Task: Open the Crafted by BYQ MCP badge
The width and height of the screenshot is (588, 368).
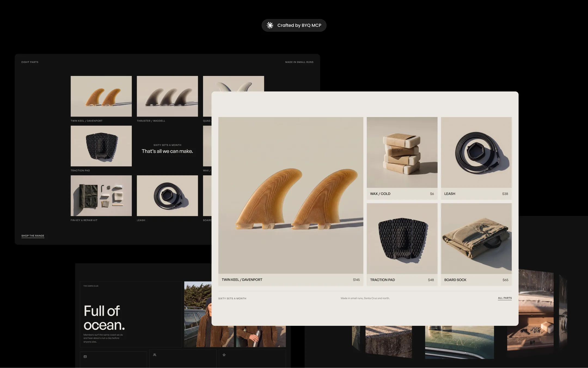Action: tap(294, 25)
